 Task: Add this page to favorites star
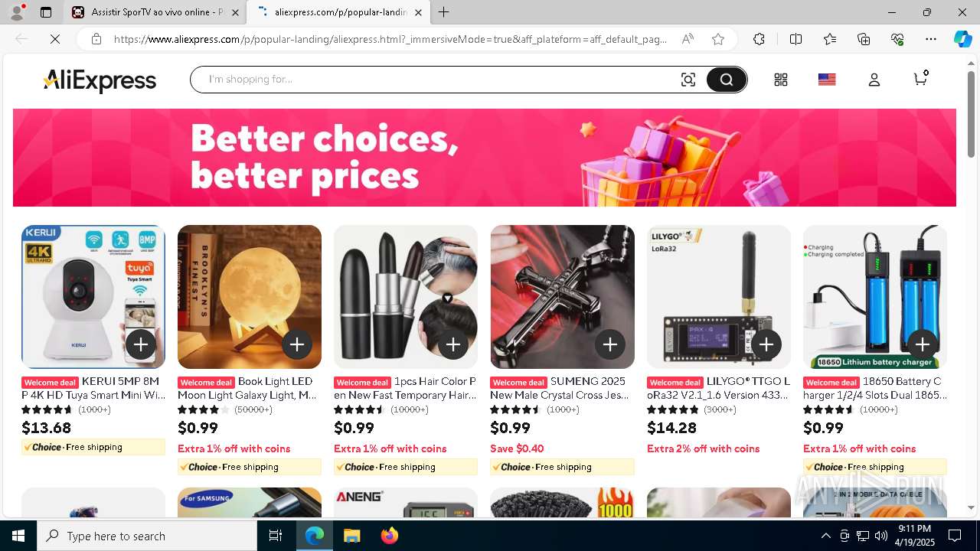tap(717, 39)
